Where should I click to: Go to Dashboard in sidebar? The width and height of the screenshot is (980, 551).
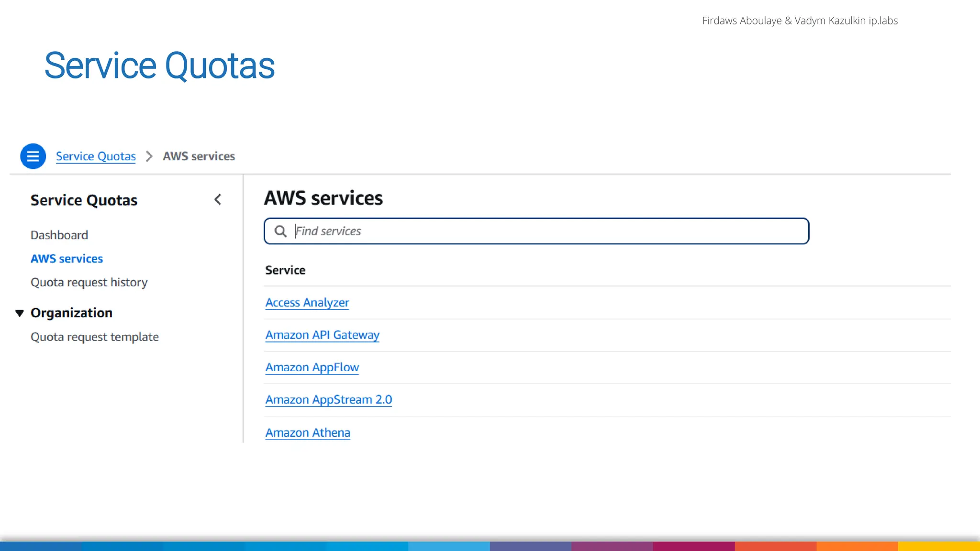click(59, 235)
